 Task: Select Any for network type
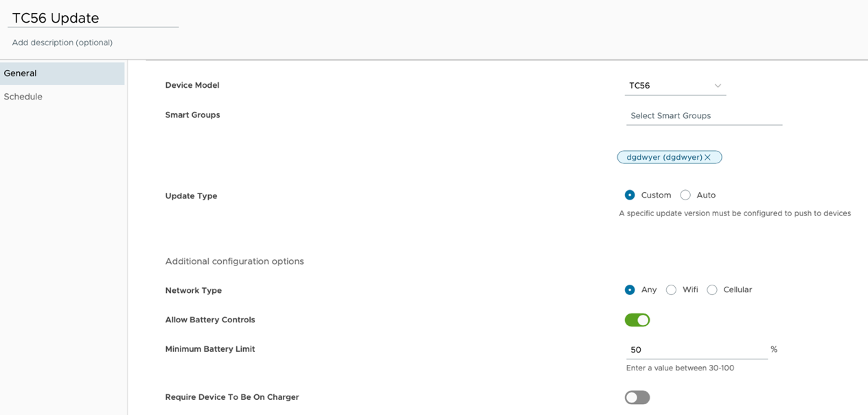[x=630, y=289]
